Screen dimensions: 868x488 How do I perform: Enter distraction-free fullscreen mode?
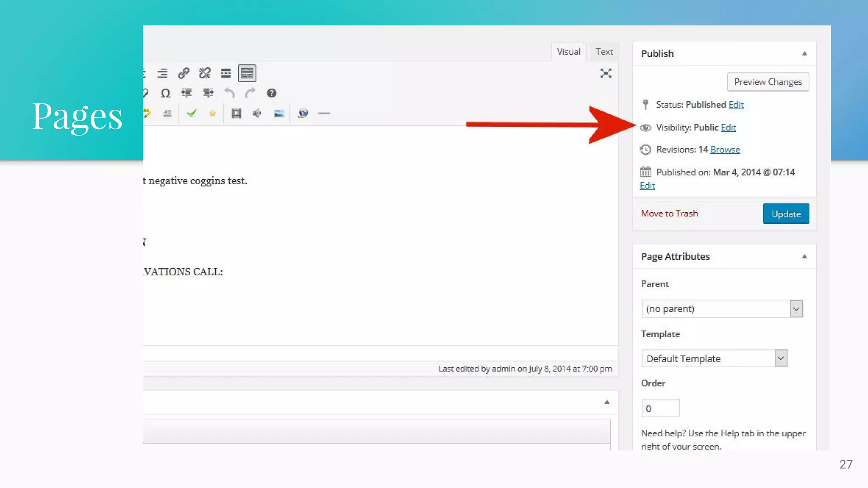tap(606, 73)
